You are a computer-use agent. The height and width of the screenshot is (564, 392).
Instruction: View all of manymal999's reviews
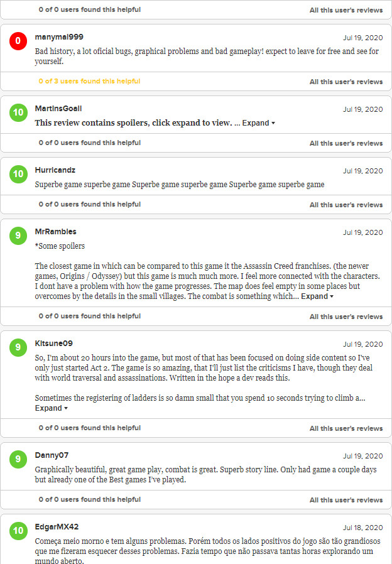(x=346, y=82)
